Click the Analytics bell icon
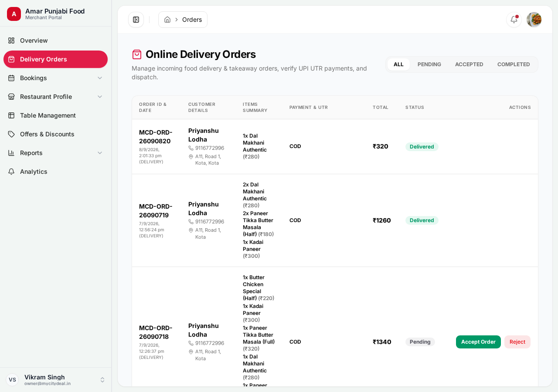The image size is (558, 392). [x=11, y=172]
